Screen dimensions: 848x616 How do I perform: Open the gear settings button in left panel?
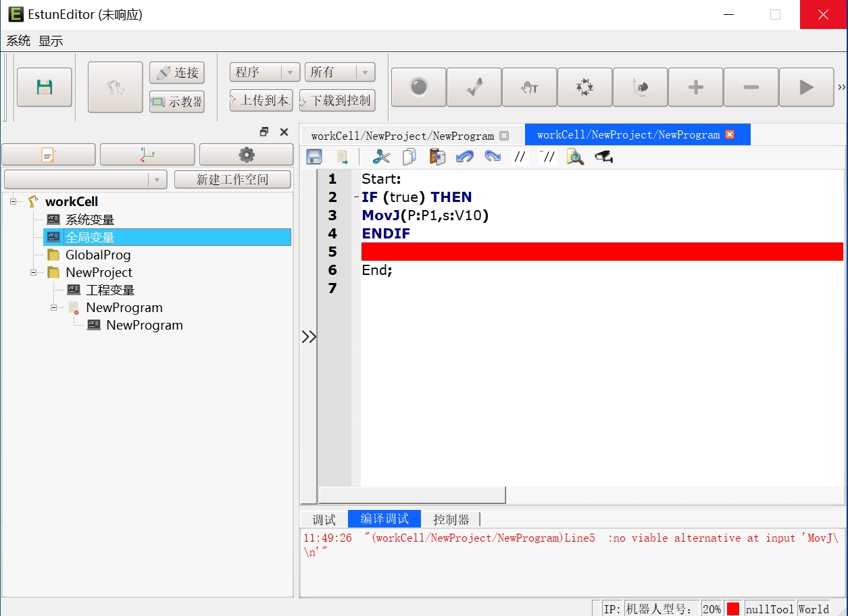(x=246, y=155)
